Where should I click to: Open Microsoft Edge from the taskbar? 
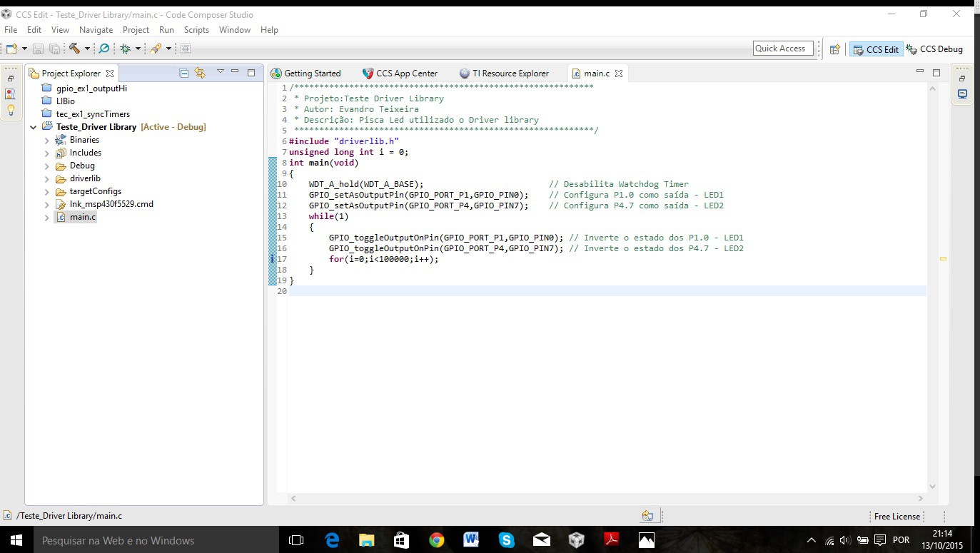pos(332,540)
